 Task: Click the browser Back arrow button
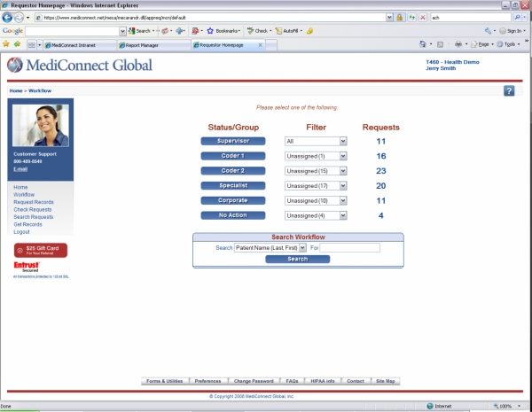click(x=7, y=17)
